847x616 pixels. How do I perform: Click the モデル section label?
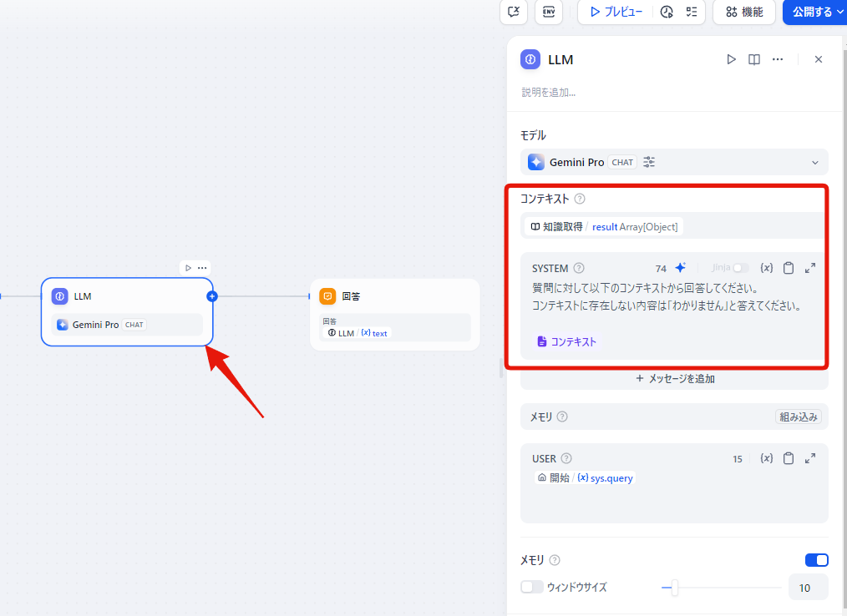tap(533, 135)
